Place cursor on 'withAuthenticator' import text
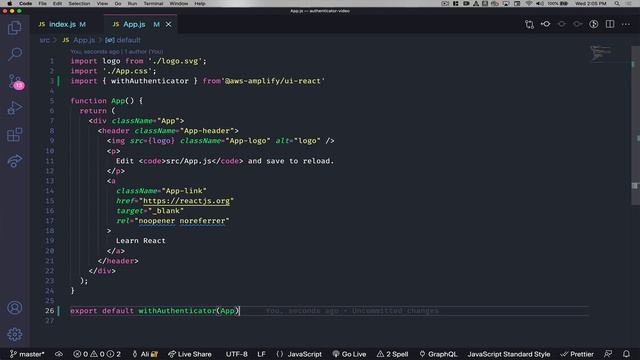 (150, 81)
